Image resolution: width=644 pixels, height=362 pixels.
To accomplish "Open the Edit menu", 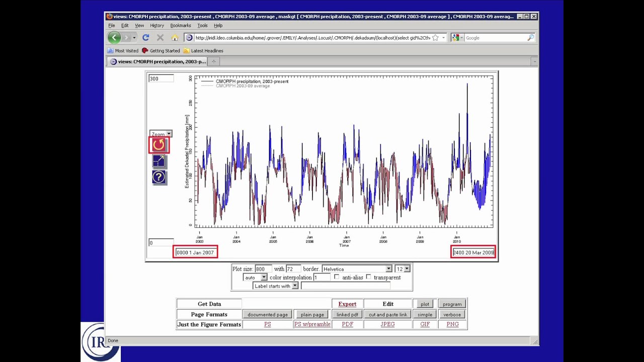I will tap(124, 26).
